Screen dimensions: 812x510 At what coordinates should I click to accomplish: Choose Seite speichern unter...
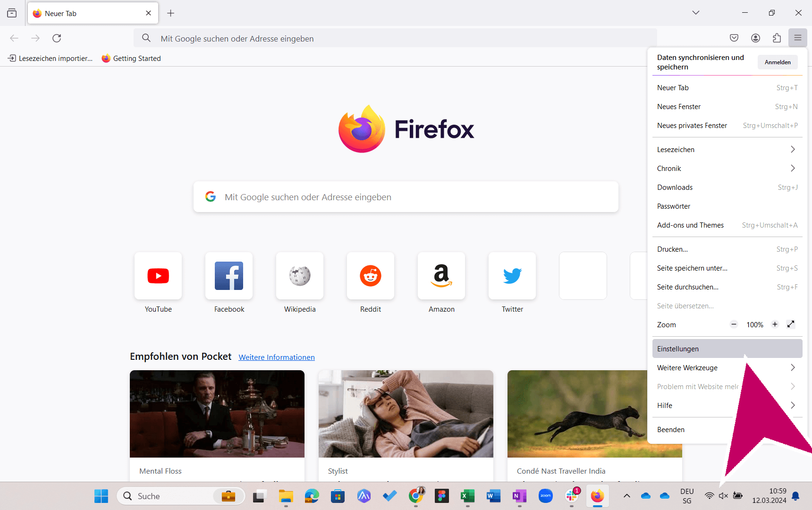pyautogui.click(x=727, y=268)
